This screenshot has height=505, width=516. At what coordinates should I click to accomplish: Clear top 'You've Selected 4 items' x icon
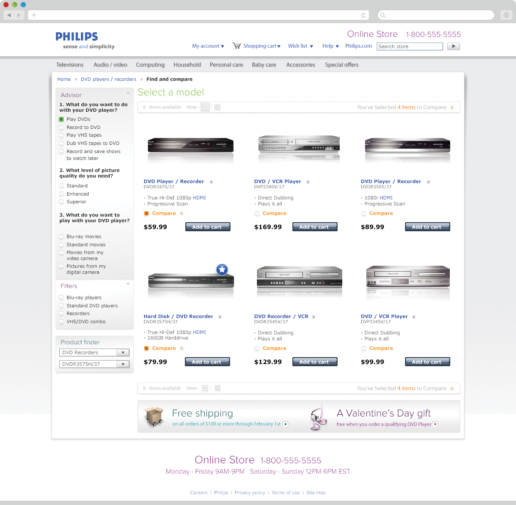coord(452,107)
